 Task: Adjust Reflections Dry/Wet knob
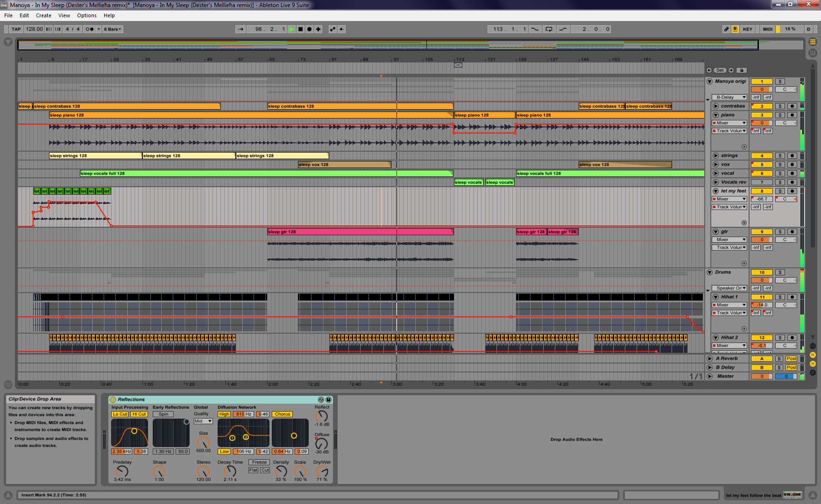[322, 471]
